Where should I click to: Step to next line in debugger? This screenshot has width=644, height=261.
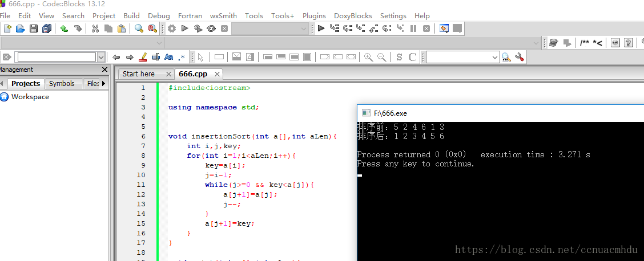tap(348, 28)
